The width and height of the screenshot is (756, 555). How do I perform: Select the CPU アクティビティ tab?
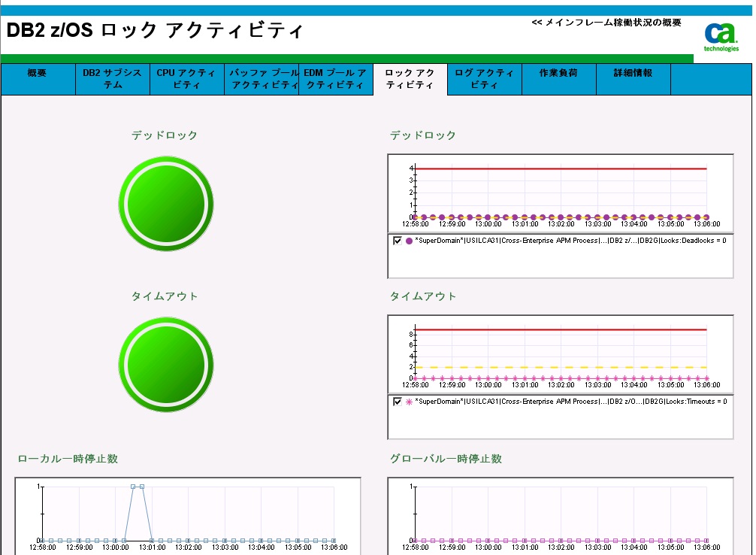click(186, 78)
